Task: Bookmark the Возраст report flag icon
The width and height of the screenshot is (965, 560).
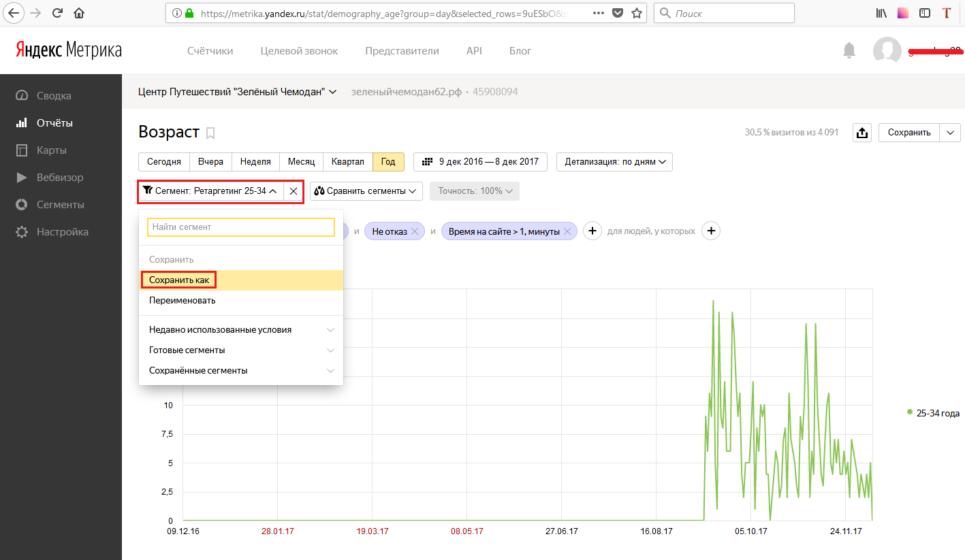Action: click(x=210, y=133)
